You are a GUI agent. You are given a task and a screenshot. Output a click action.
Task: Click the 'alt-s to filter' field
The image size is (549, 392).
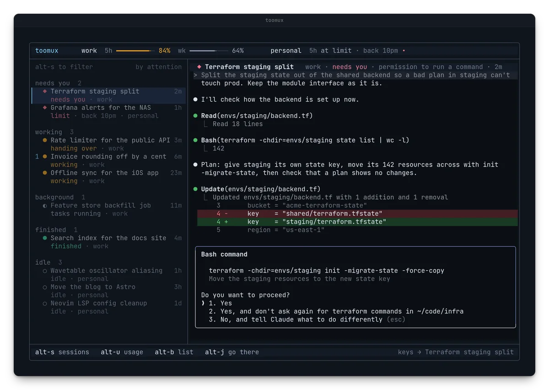(64, 67)
